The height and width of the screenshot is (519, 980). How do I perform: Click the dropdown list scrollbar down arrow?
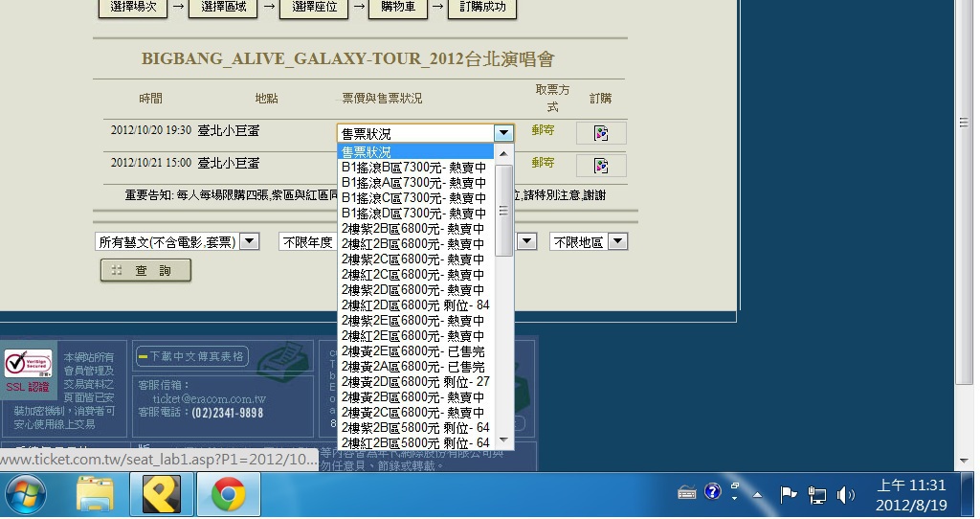[504, 441]
